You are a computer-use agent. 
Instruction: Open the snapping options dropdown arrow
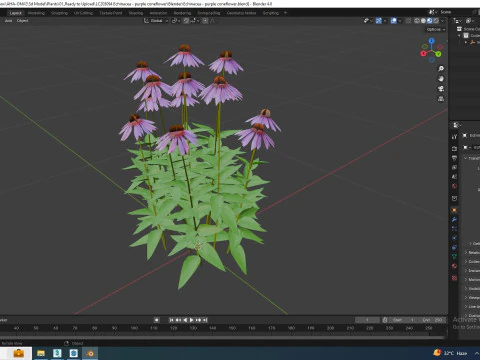click(198, 21)
